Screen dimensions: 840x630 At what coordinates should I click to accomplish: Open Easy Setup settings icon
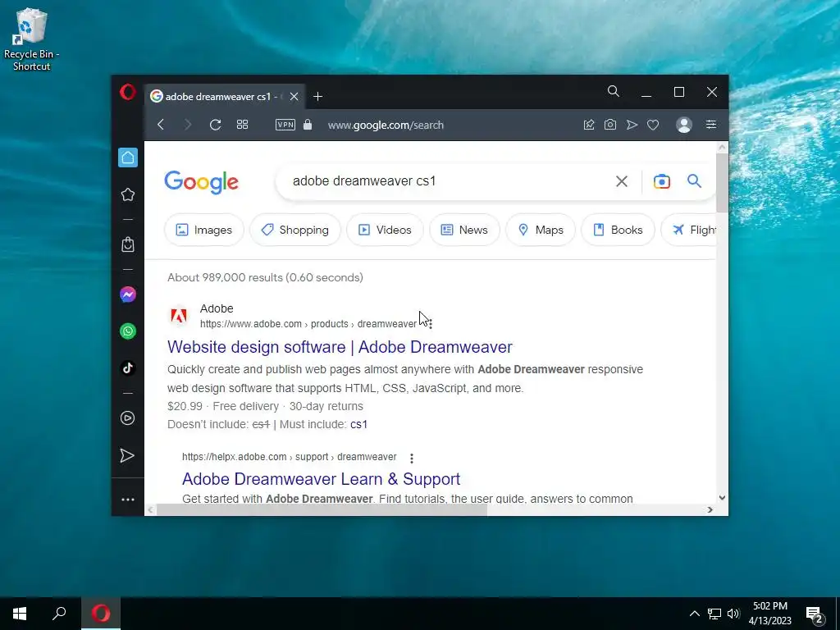point(711,125)
